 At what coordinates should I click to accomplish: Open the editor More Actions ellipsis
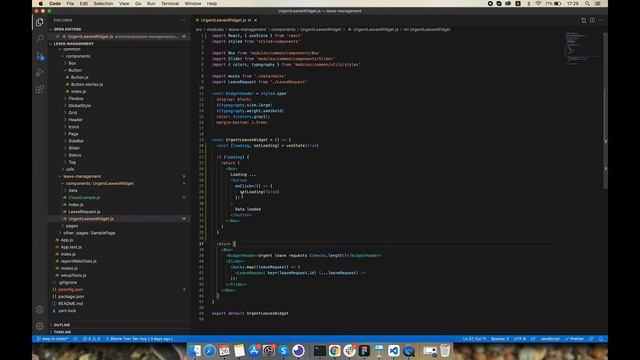coord(601,20)
